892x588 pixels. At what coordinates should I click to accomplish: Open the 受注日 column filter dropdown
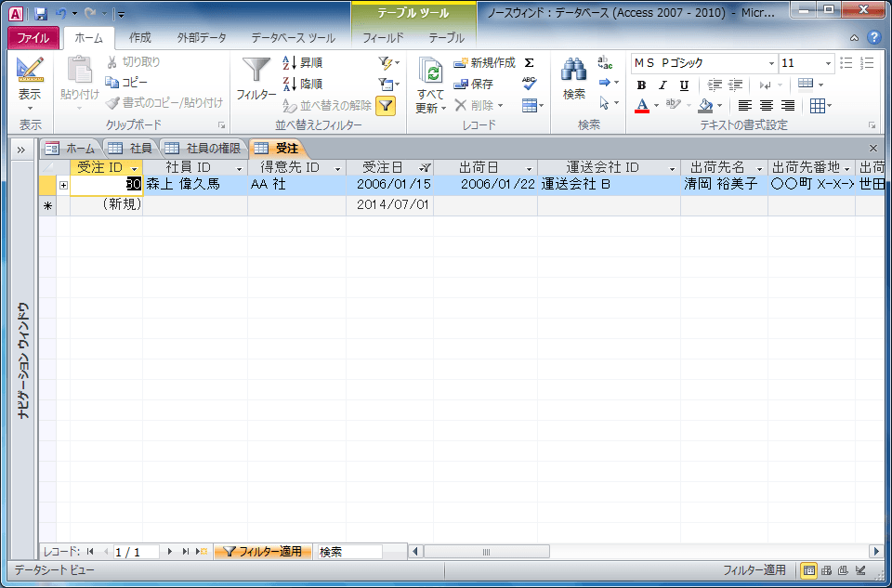click(x=425, y=168)
